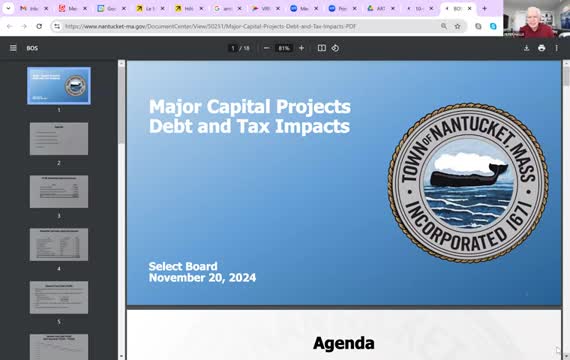Go forward in browser history
This screenshot has width=570, height=360.
click(24, 26)
